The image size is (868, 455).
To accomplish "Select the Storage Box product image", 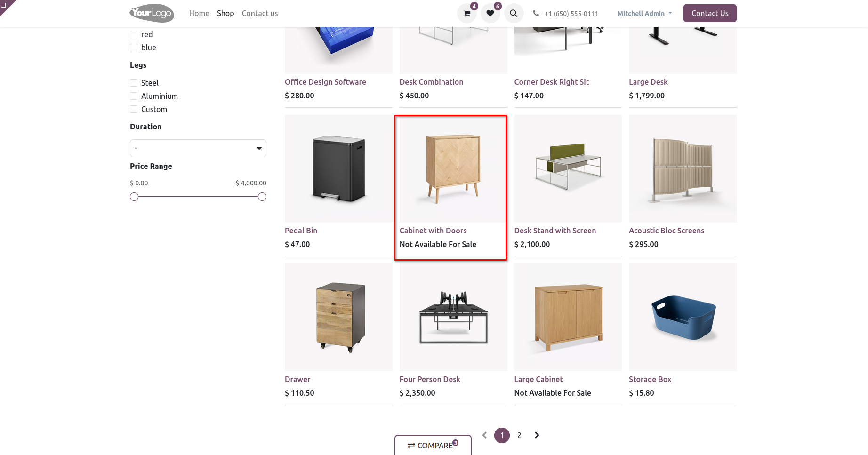I will [683, 317].
